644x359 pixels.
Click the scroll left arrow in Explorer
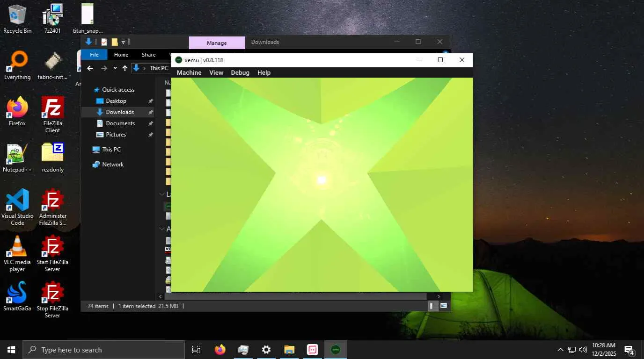(x=161, y=296)
